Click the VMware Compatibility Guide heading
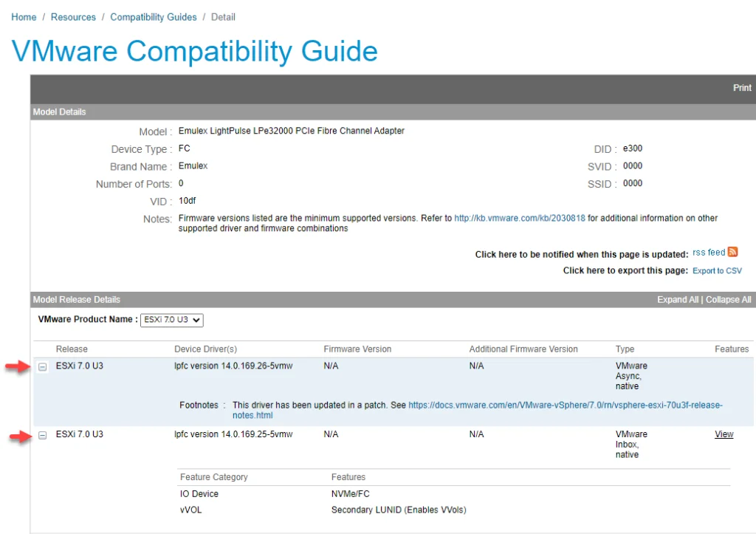 click(x=194, y=51)
